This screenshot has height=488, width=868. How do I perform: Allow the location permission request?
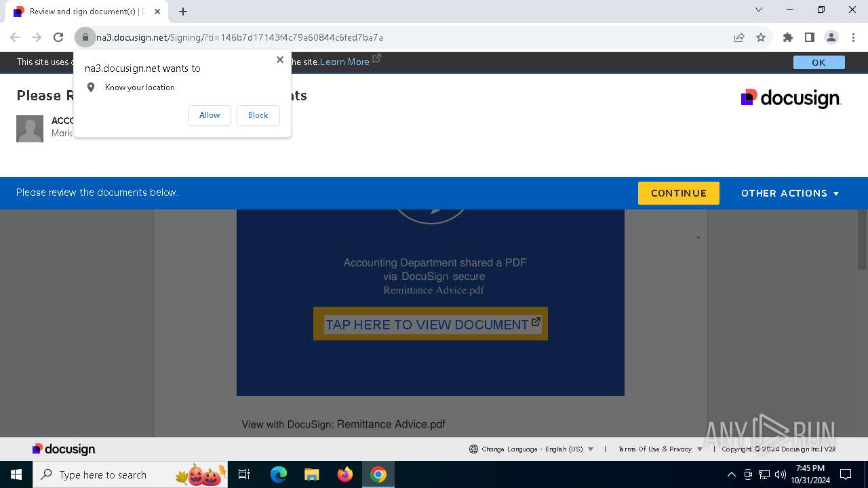210,115
